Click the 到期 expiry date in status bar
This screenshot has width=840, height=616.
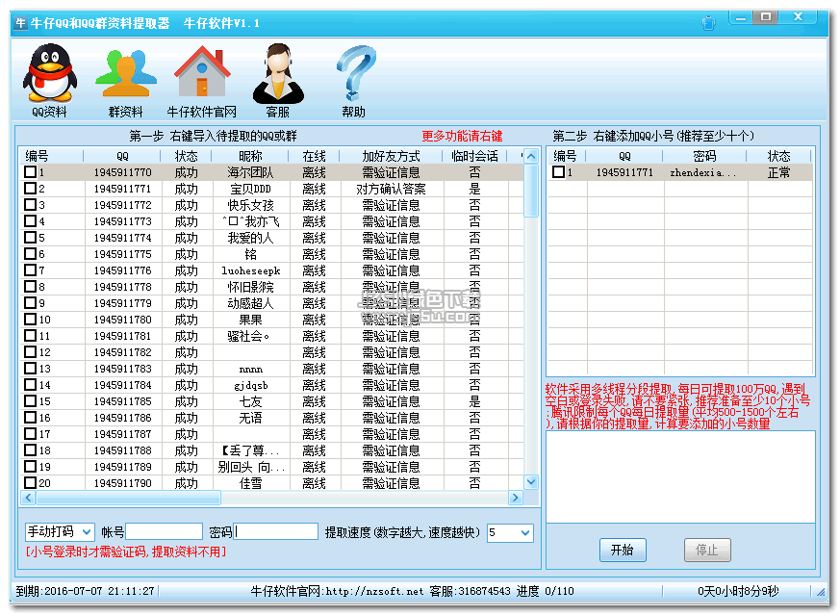[x=85, y=591]
